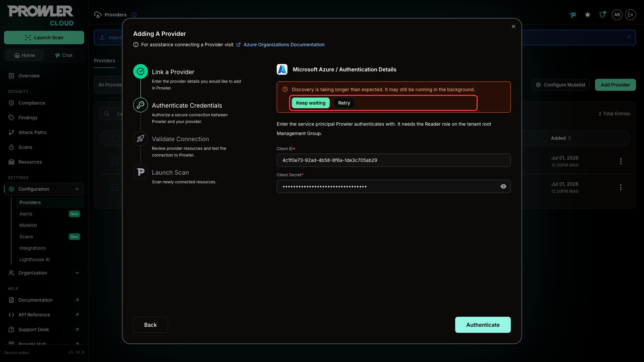644x362 pixels.
Task: Click Keep waiting button
Action: click(x=311, y=103)
